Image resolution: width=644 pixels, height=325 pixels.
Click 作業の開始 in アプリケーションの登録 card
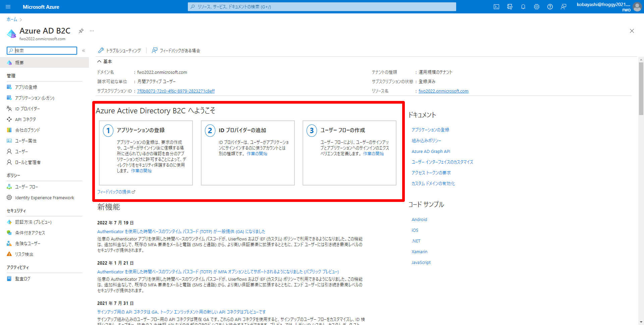(141, 171)
